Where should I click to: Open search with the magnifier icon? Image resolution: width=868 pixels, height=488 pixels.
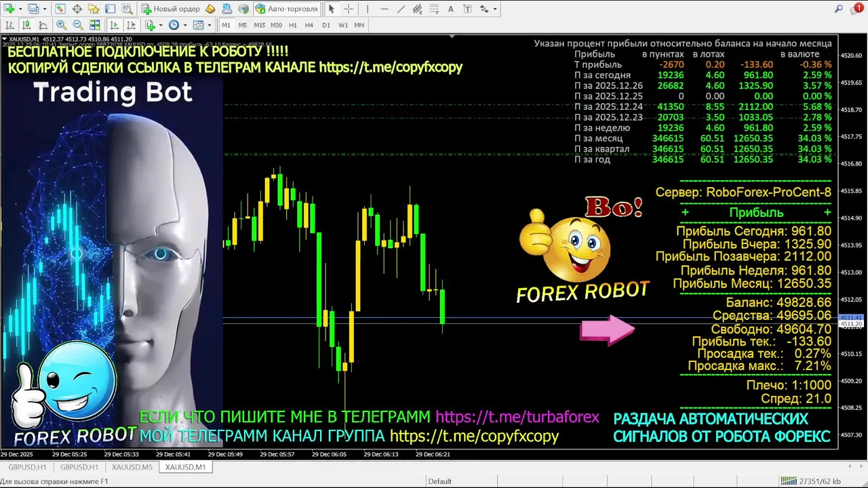pyautogui.click(x=839, y=9)
